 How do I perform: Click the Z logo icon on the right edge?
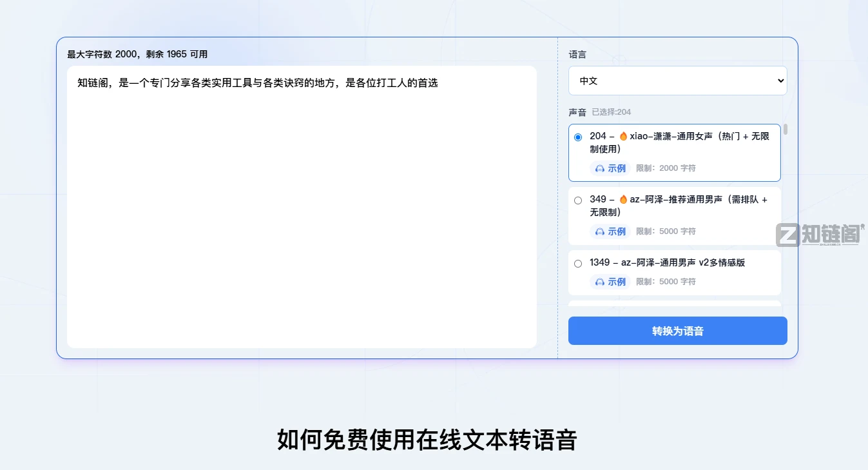coord(787,233)
